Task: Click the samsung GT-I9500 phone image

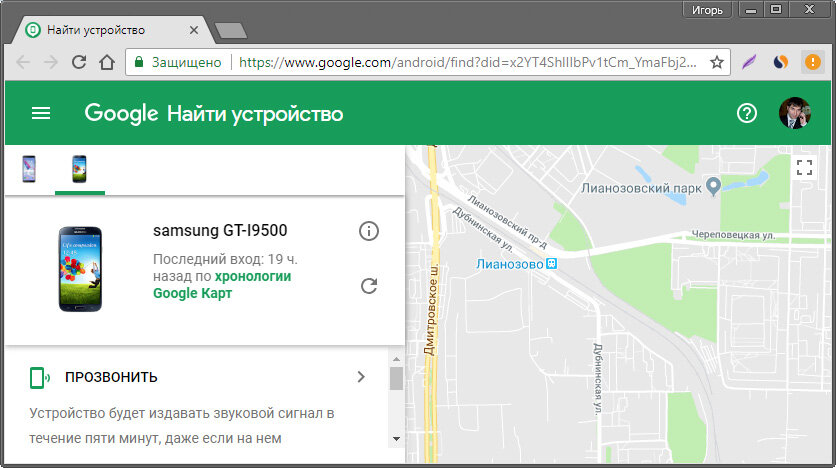Action: (x=80, y=269)
